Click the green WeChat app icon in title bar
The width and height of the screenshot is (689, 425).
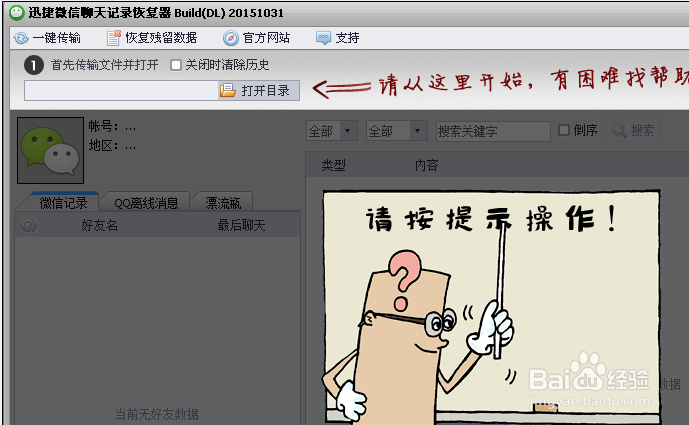point(16,13)
